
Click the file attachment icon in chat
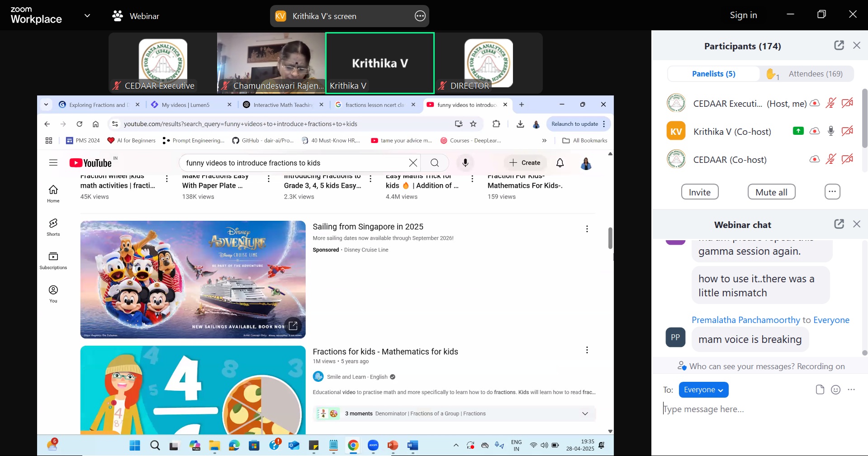820,390
